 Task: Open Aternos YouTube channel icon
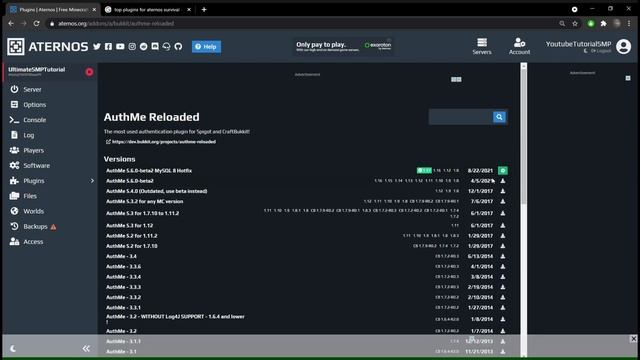(120, 47)
